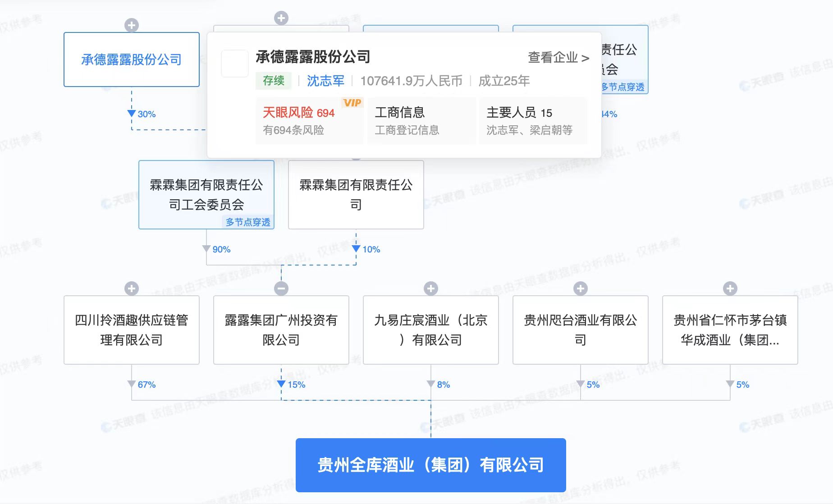Click the 存续 status tag
Image resolution: width=833 pixels, height=504 pixels.
click(274, 81)
